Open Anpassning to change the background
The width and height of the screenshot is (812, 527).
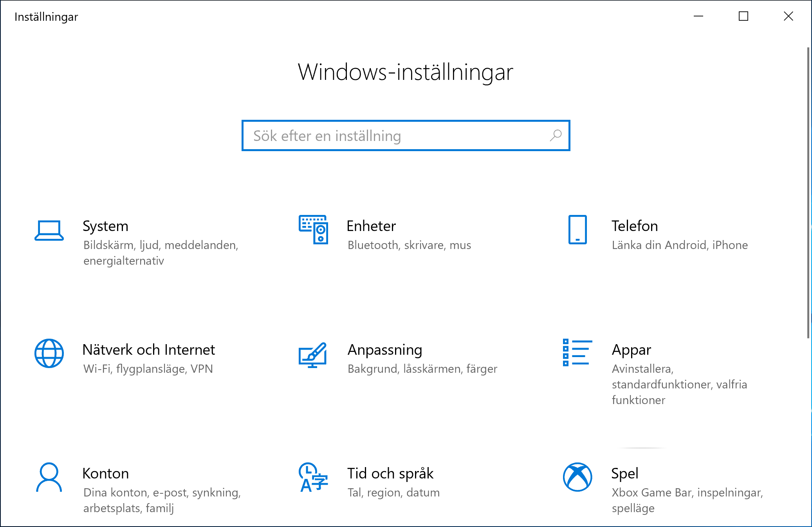[x=385, y=350]
